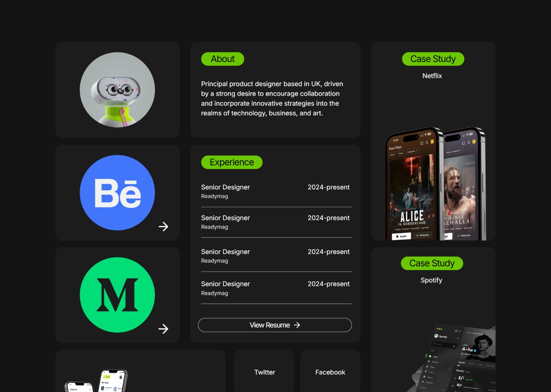Image resolution: width=551 pixels, height=392 pixels.
Task: Click the Netflix title text
Action: click(x=432, y=76)
